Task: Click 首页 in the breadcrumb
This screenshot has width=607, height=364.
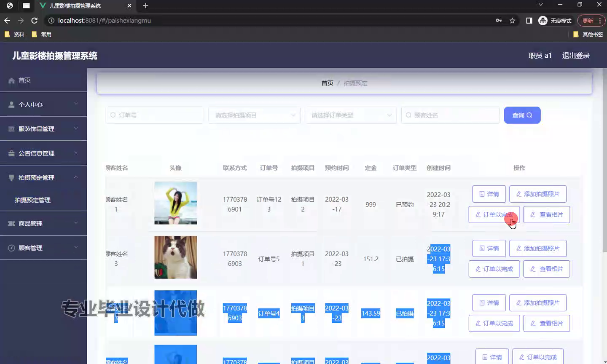Action: [328, 83]
